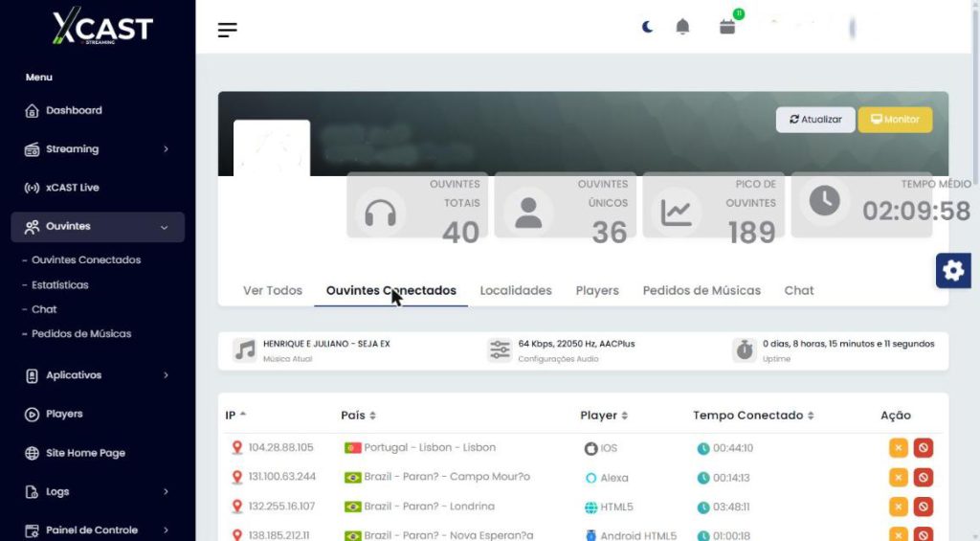The width and height of the screenshot is (980, 541).
Task: Open Pedidos de Músicas sidebar link
Action: [81, 333]
